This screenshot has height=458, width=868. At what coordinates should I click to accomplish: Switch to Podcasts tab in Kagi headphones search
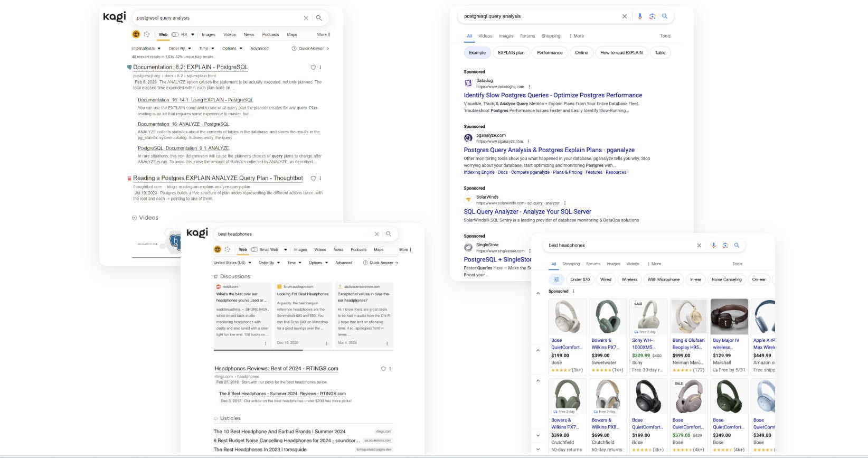358,249
